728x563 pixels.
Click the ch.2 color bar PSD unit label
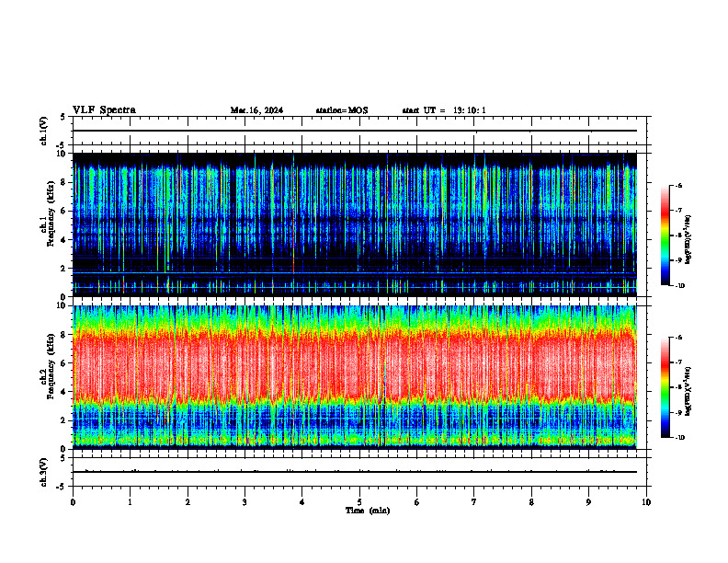click(x=688, y=391)
